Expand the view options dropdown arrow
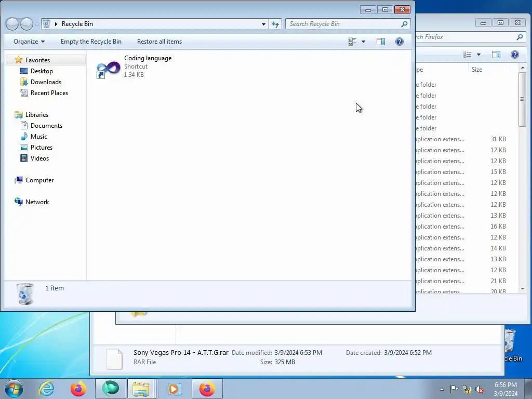The height and width of the screenshot is (399, 532). pos(363,42)
